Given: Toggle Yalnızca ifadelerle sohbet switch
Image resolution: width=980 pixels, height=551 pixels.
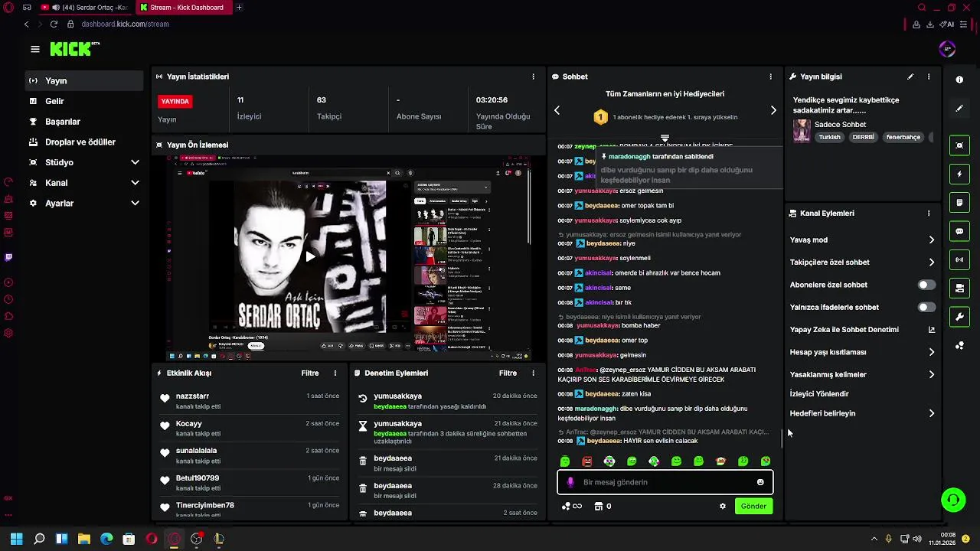Looking at the screenshot, I should [926, 307].
